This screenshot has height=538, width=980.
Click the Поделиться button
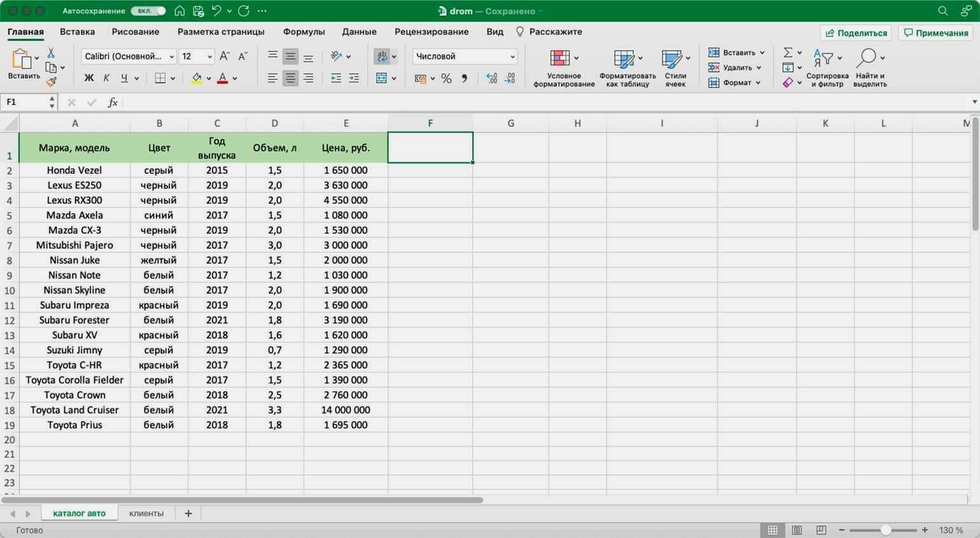[x=855, y=33]
